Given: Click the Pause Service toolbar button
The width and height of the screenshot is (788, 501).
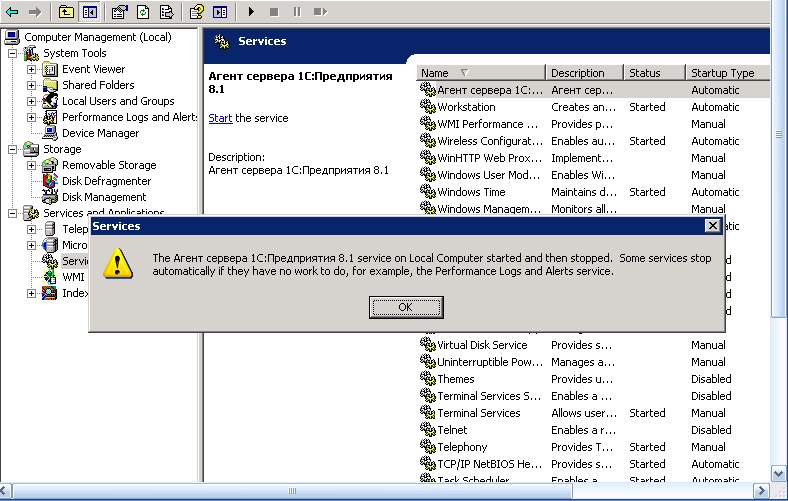Looking at the screenshot, I should click(x=297, y=12).
